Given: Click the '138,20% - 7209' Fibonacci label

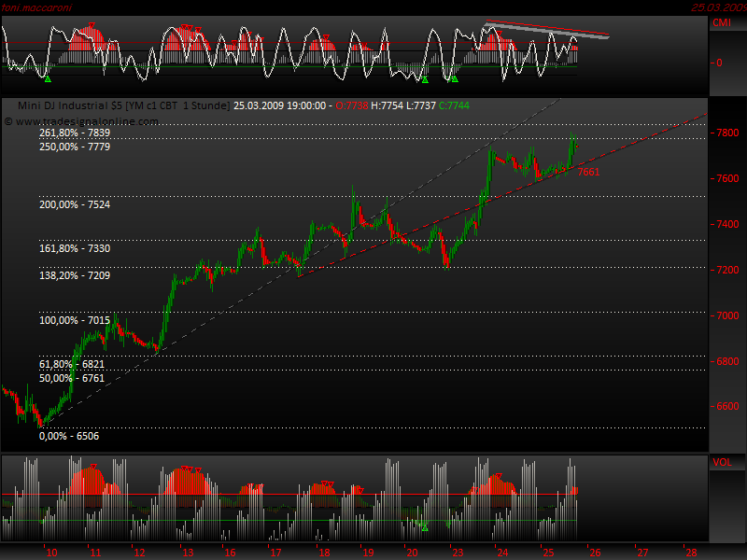Looking at the screenshot, I should pyautogui.click(x=75, y=275).
